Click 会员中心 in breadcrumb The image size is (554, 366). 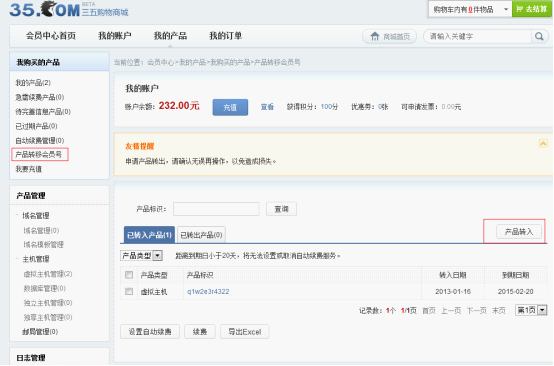pyautogui.click(x=161, y=63)
